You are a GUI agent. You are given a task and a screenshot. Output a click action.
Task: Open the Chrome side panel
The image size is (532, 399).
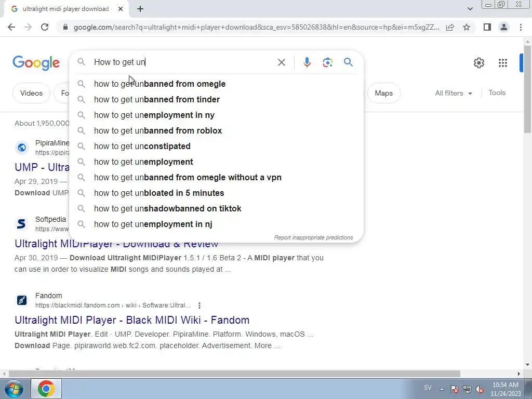pos(487,27)
